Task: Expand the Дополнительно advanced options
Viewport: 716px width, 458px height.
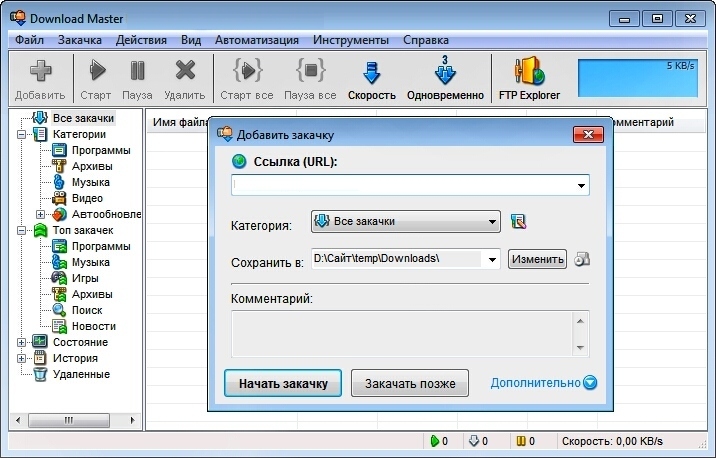Action: click(x=543, y=382)
